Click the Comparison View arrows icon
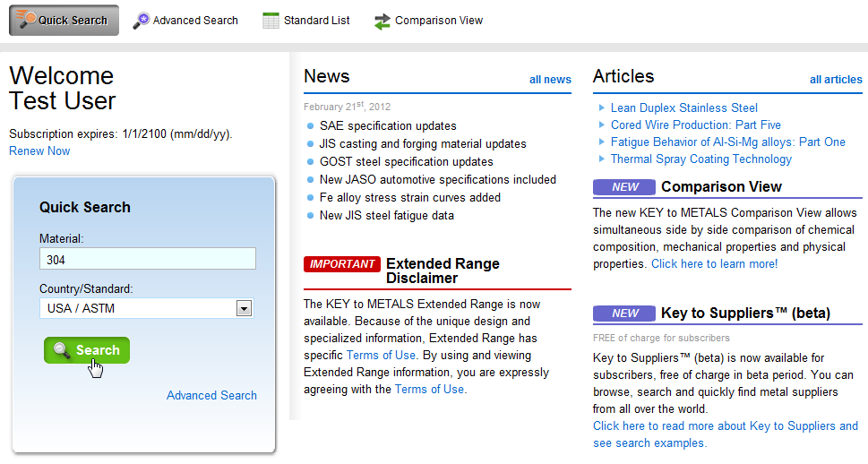Viewport: 868px width, 464px height. pos(382,21)
